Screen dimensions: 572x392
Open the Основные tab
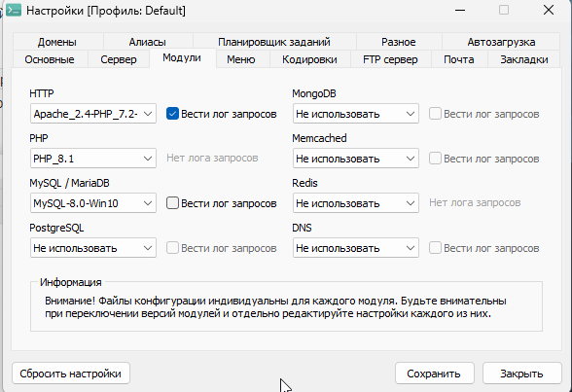click(x=50, y=59)
